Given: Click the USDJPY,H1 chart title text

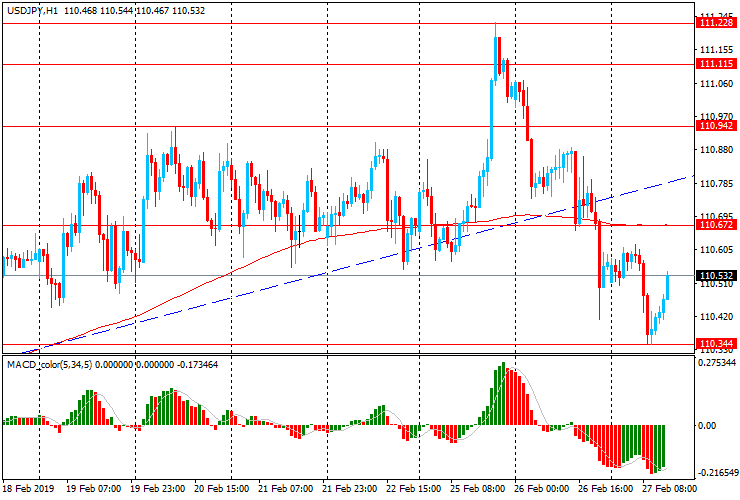Looking at the screenshot, I should 33,10.
